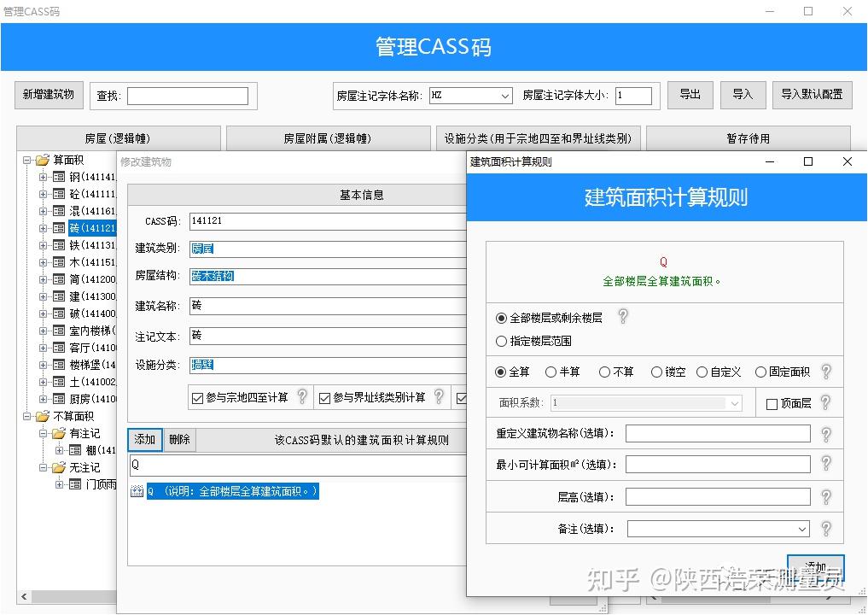Collapse the 不算面积 tree node
The image size is (868, 615).
(x=26, y=416)
